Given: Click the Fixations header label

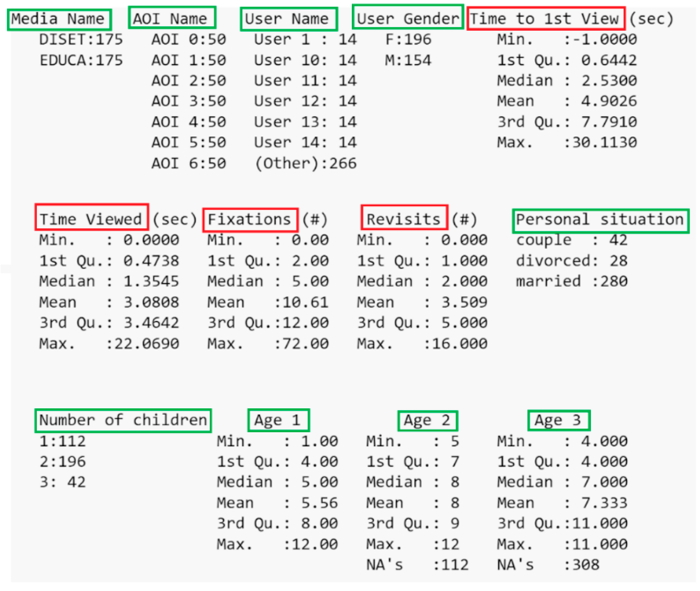Looking at the screenshot, I should pyautogui.click(x=250, y=220).
